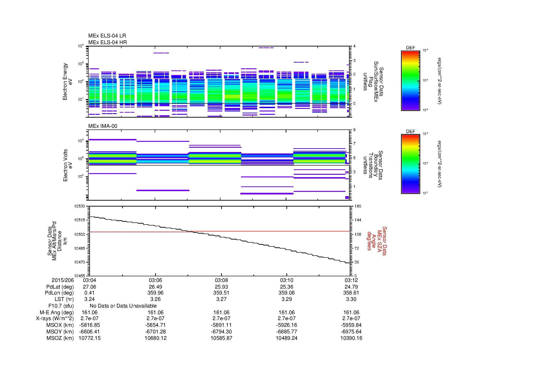Click the top DEF color bar

(x=410, y=80)
